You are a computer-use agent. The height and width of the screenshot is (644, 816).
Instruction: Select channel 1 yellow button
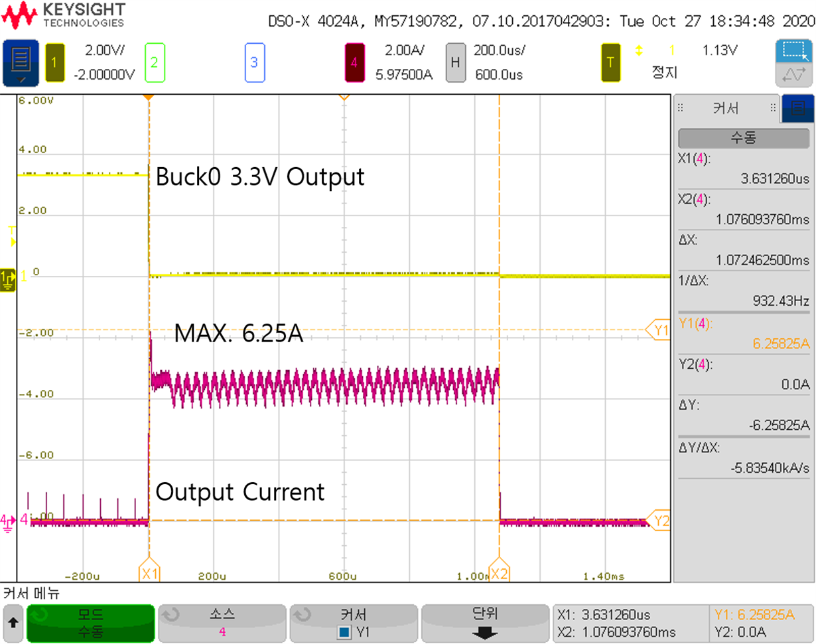[x=55, y=63]
